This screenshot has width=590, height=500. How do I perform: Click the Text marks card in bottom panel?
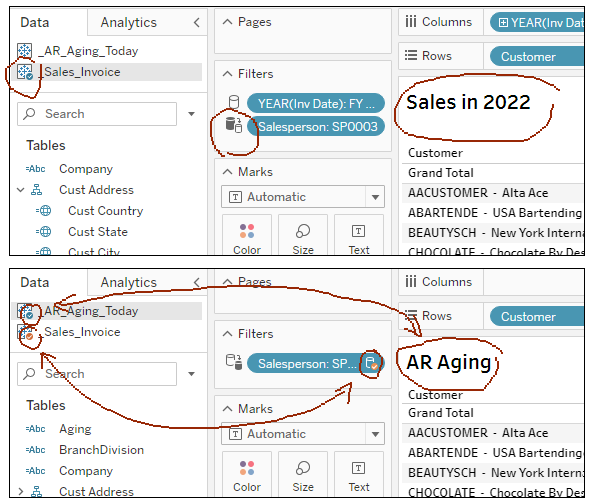(x=359, y=473)
